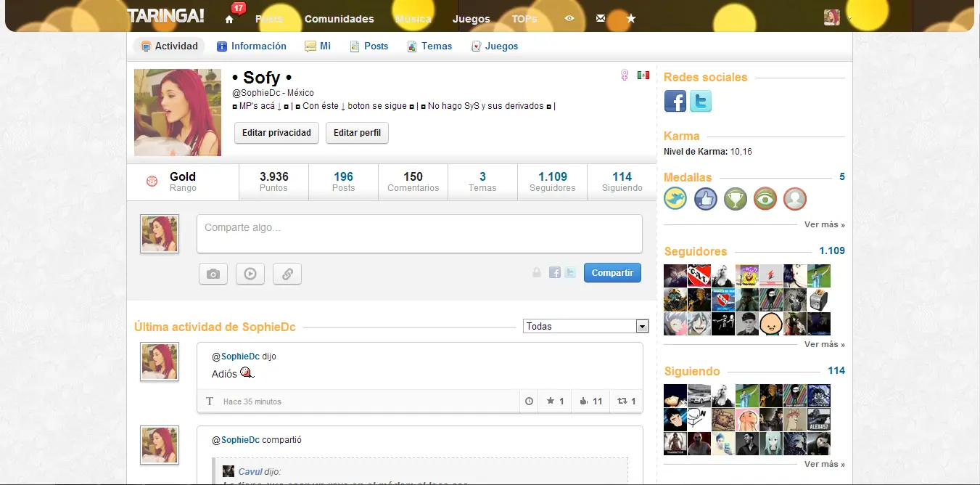Click Editar perfil button

click(357, 133)
